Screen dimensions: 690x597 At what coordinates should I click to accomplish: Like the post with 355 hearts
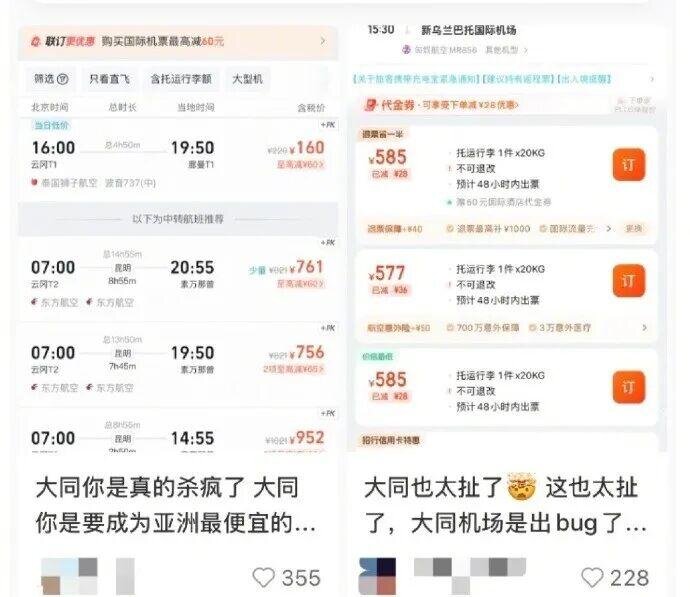(264, 577)
